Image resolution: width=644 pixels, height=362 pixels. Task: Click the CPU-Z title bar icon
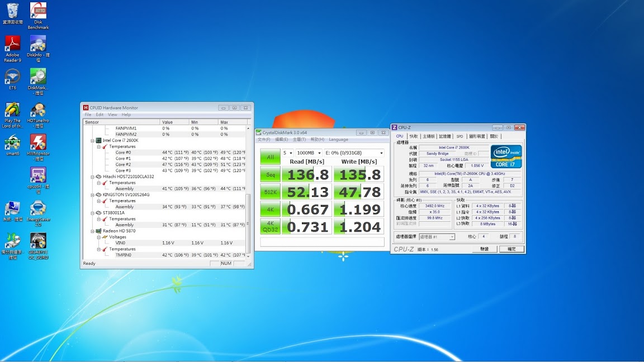tap(394, 127)
